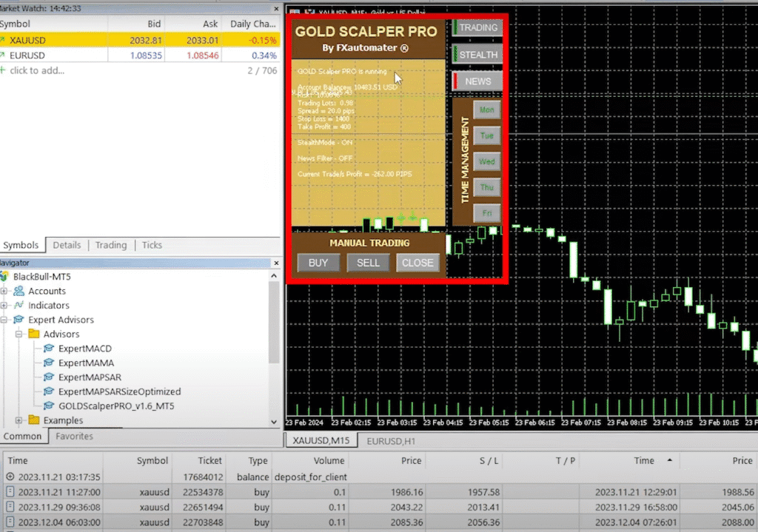Open the EURUSD,H1 chart tab
The width and height of the screenshot is (758, 532).
tap(390, 440)
